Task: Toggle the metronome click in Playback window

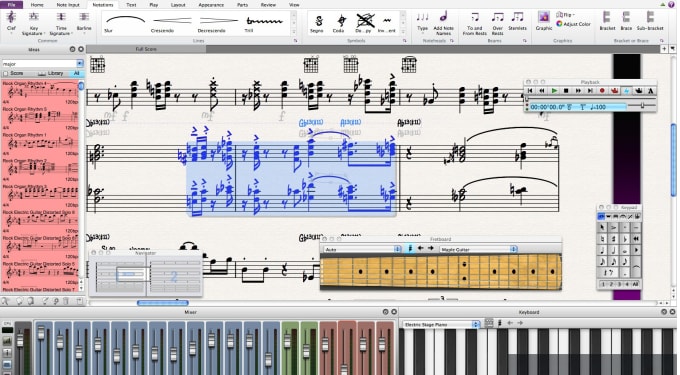Action: (651, 91)
